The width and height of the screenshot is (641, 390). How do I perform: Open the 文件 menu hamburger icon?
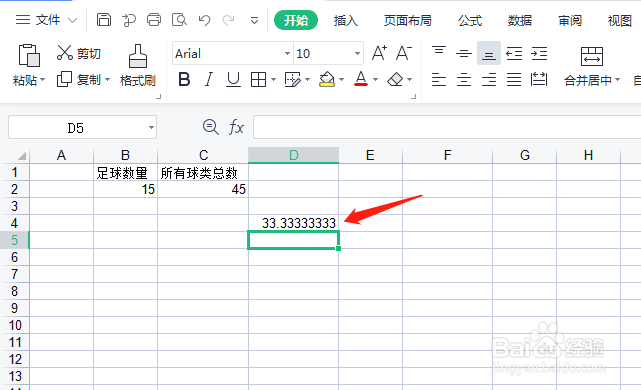click(23, 20)
